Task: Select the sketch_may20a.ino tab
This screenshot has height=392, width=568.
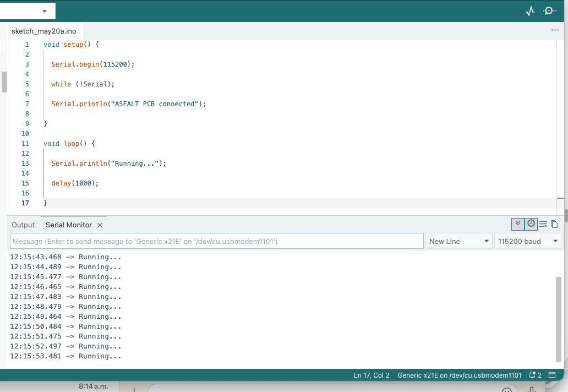Action: click(x=44, y=31)
